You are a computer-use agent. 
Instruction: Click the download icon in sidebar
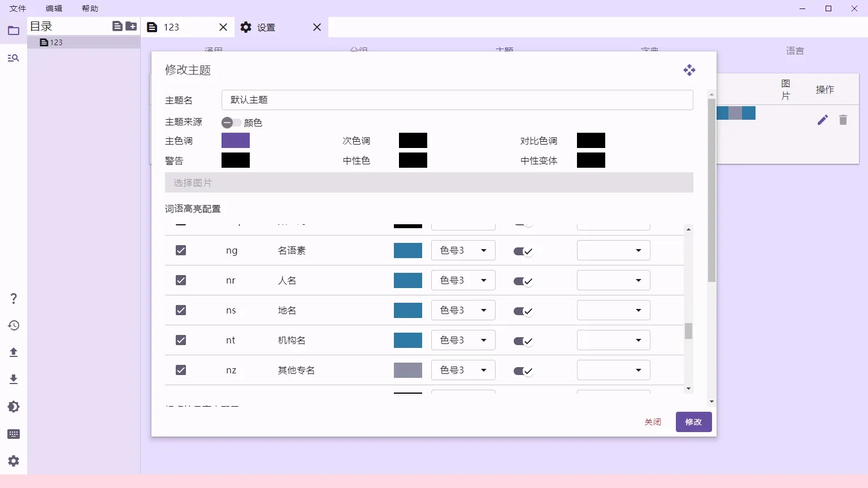pyautogui.click(x=14, y=380)
